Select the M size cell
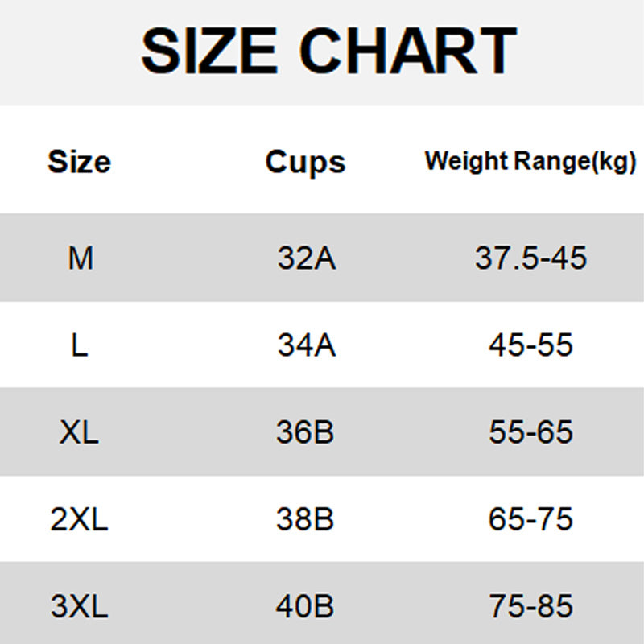This screenshot has height=644, width=644. [x=80, y=258]
